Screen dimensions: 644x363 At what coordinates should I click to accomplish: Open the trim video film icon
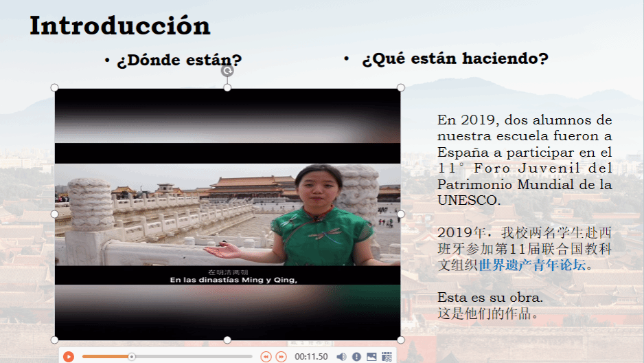(x=387, y=357)
